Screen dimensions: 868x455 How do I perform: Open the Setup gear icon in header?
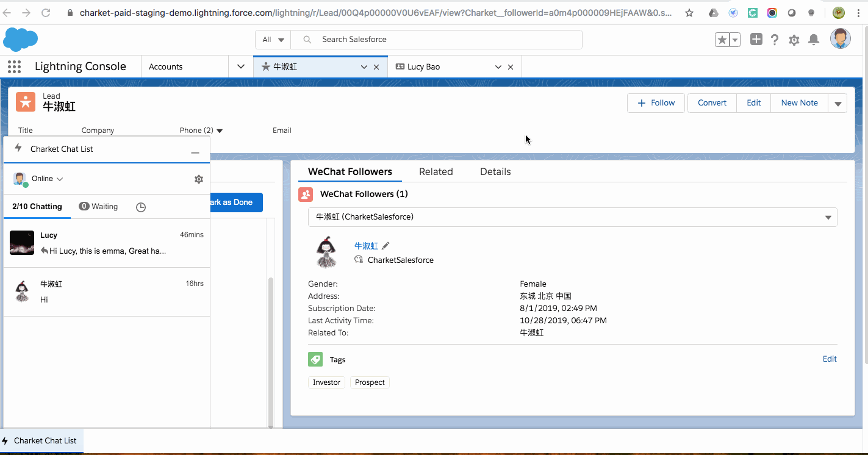(794, 40)
